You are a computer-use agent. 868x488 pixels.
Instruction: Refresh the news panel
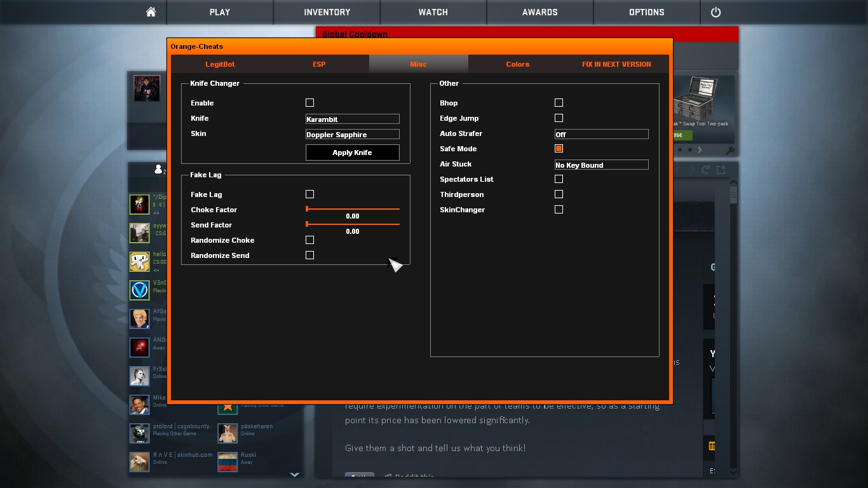click(705, 170)
